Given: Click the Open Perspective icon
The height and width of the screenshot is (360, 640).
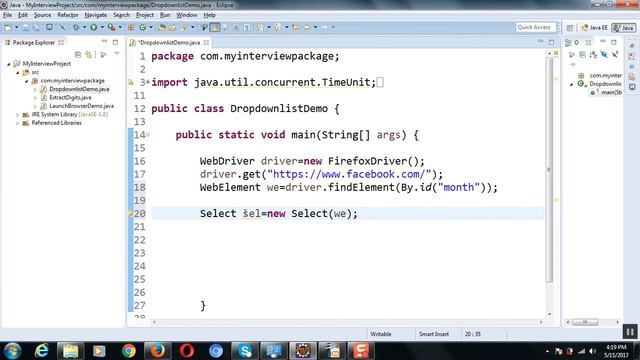Looking at the screenshot, I should [570, 28].
